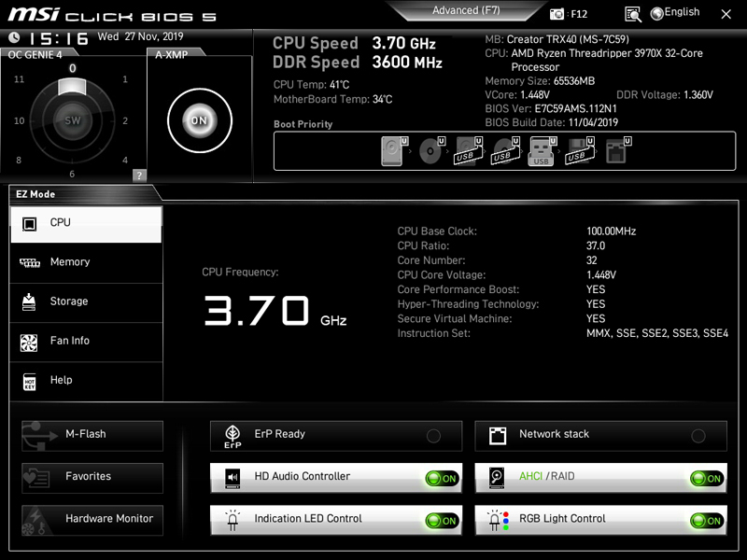Image resolution: width=747 pixels, height=560 pixels.
Task: Click the OC Genie help question mark
Action: tap(139, 175)
